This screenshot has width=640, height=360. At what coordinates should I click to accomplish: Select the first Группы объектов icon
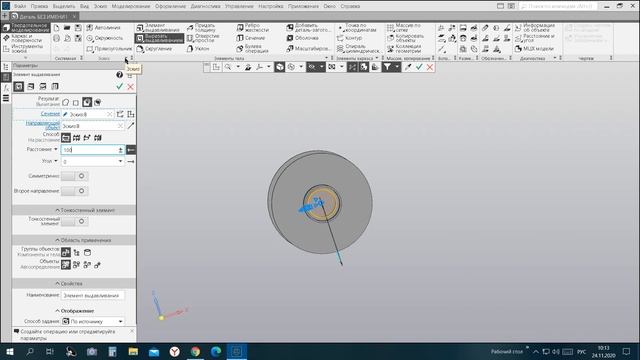point(65,253)
